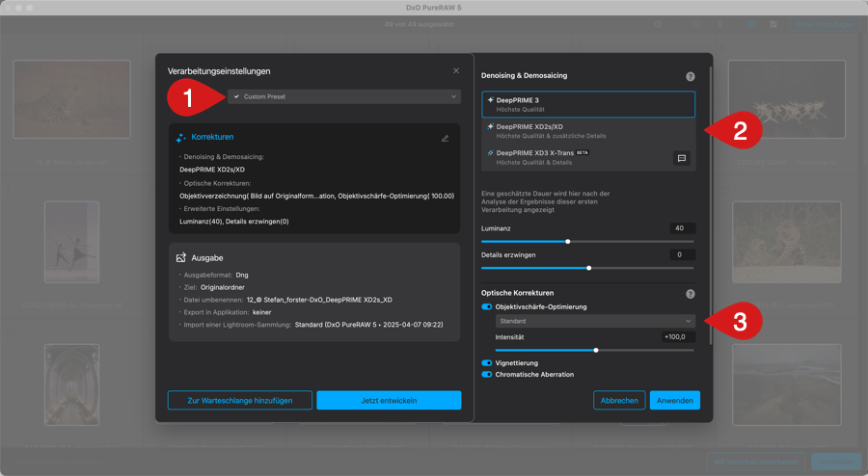Click the Luminanz value field showing 40
The image size is (868, 476).
tap(682, 228)
